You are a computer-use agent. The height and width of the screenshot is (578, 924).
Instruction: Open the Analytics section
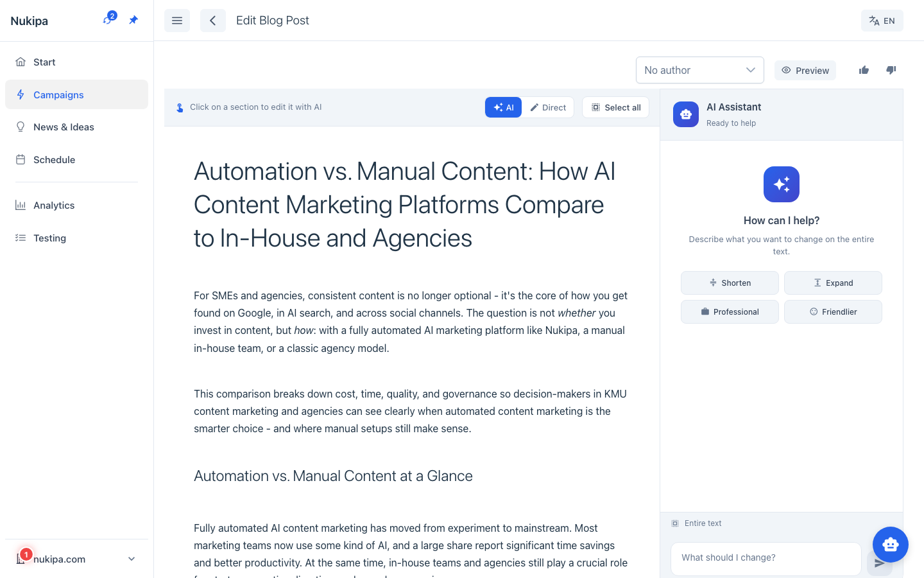pyautogui.click(x=54, y=205)
